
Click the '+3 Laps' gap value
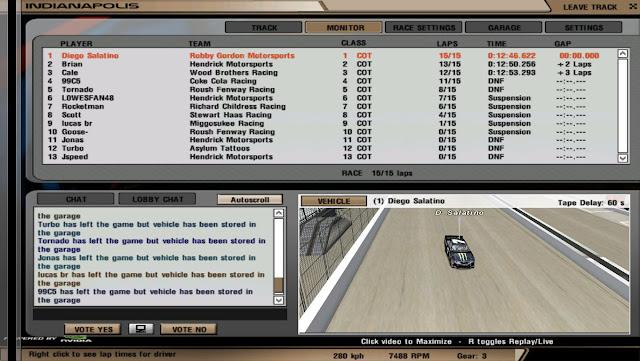(574, 72)
